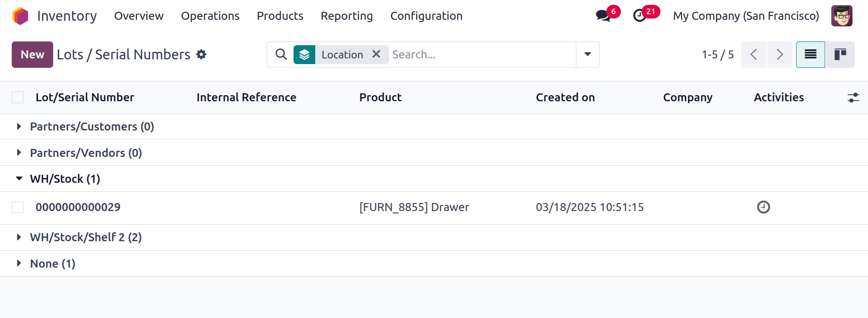Switch to list view
Screen dimensions: 868x318
(810, 55)
